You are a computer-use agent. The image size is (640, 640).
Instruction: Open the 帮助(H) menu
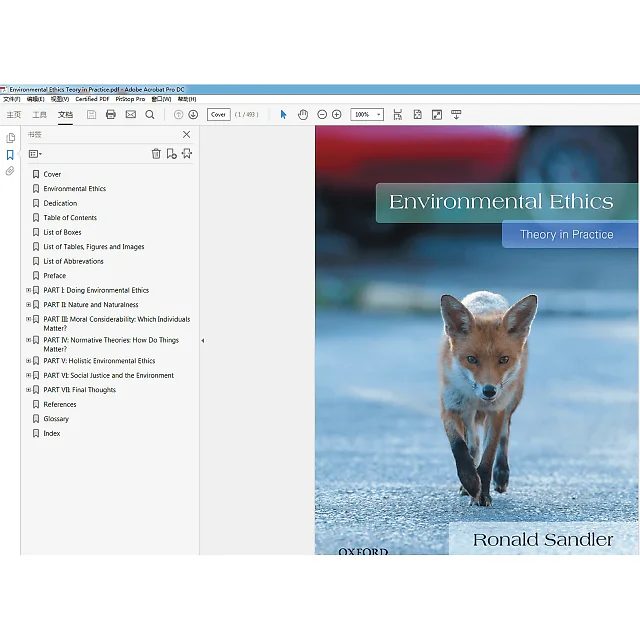click(187, 99)
